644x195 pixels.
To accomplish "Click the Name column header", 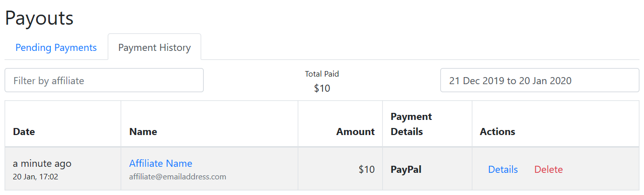I will click(143, 132).
